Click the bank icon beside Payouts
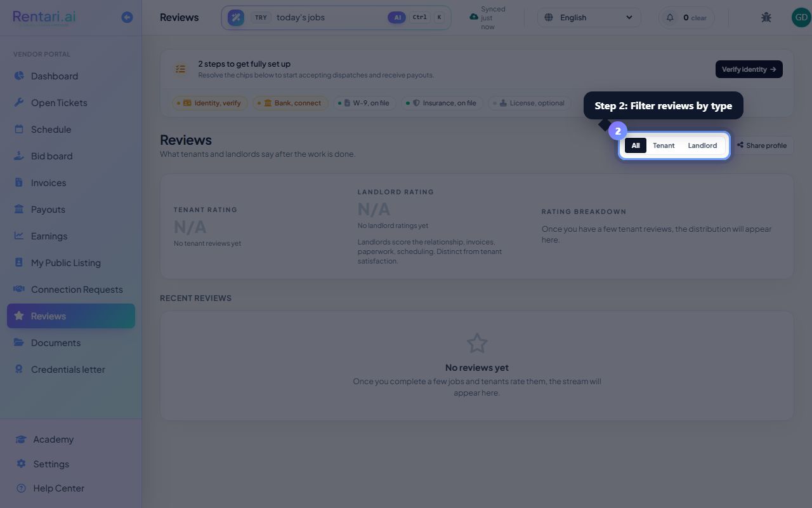This screenshot has width=812, height=508. [19, 210]
